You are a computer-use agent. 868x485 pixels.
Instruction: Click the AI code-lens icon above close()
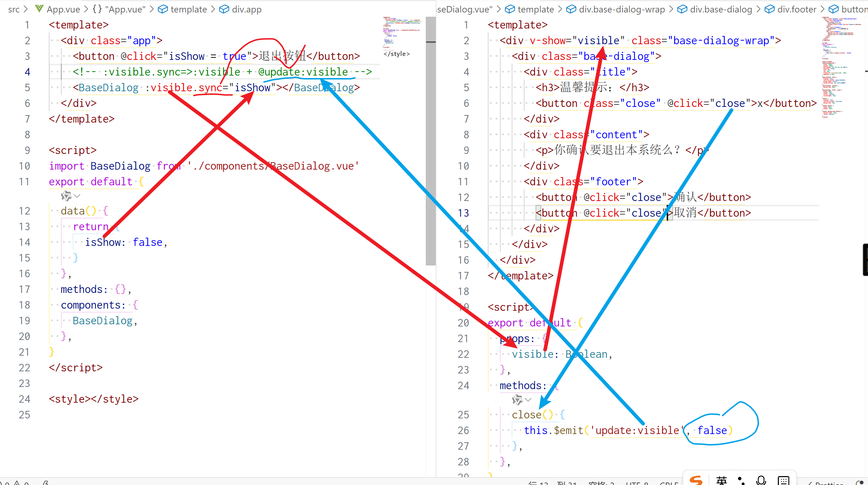(517, 400)
